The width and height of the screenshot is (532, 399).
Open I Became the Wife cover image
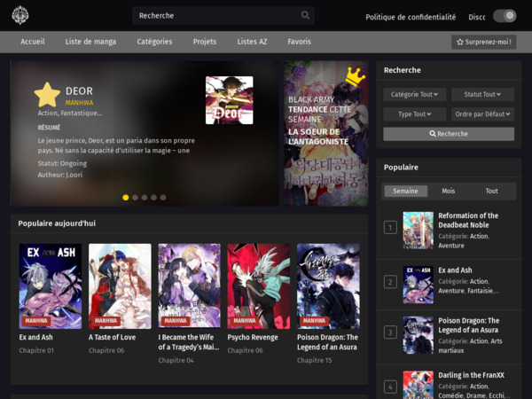point(190,286)
